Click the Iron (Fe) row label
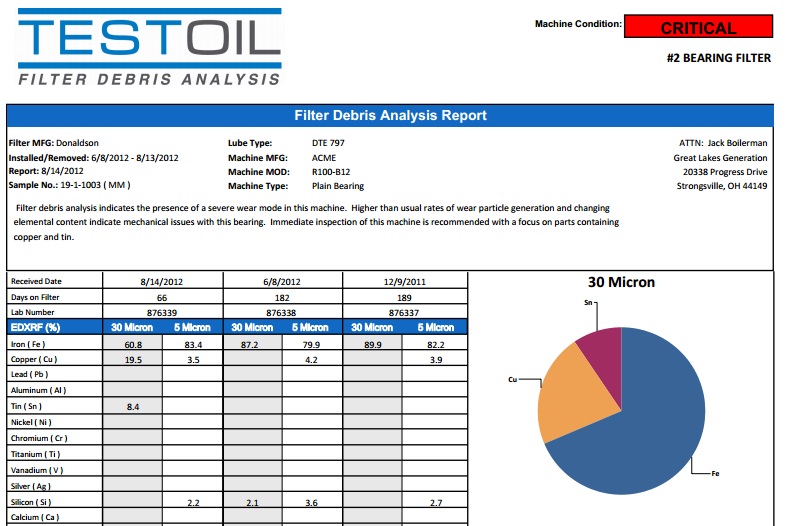 (32, 343)
